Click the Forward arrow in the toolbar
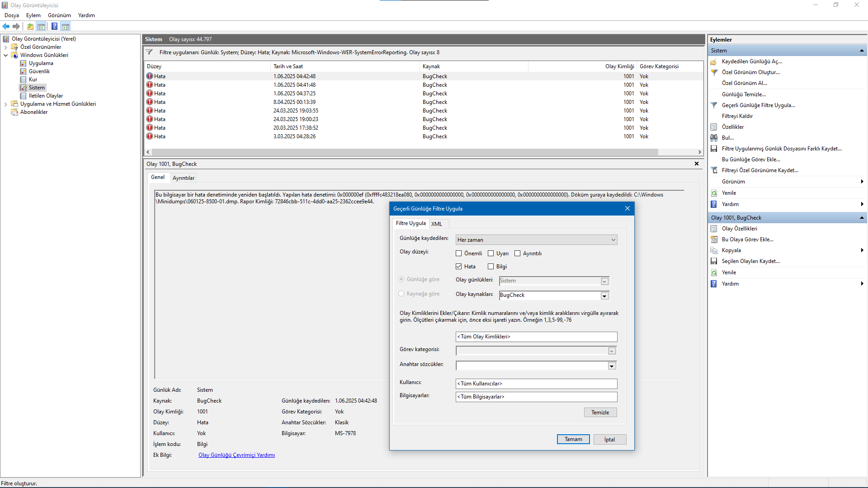868x488 pixels. pos(16,26)
